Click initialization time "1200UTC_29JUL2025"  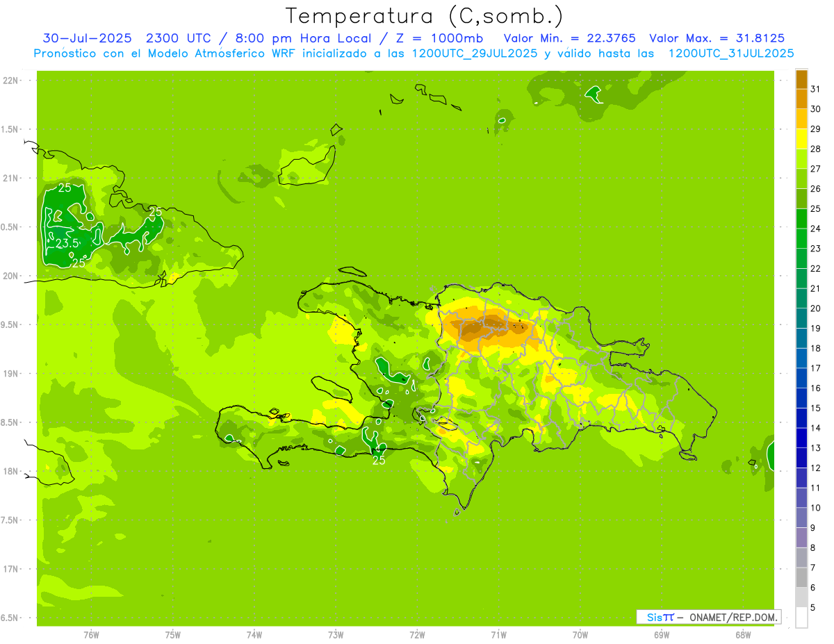pyautogui.click(x=475, y=53)
